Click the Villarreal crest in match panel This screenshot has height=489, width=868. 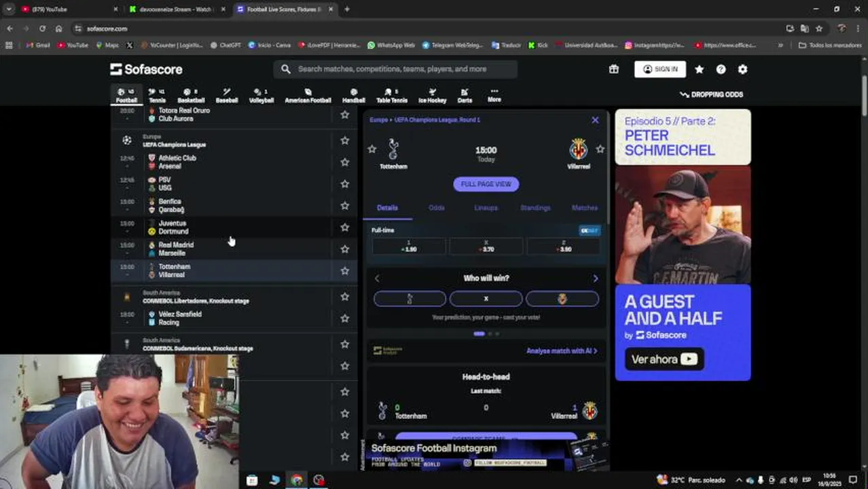tap(579, 149)
